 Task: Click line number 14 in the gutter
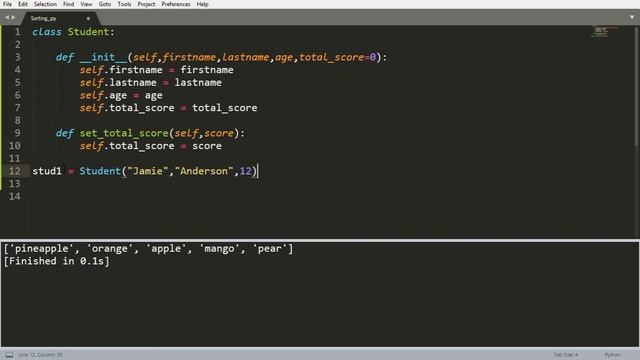(15, 196)
